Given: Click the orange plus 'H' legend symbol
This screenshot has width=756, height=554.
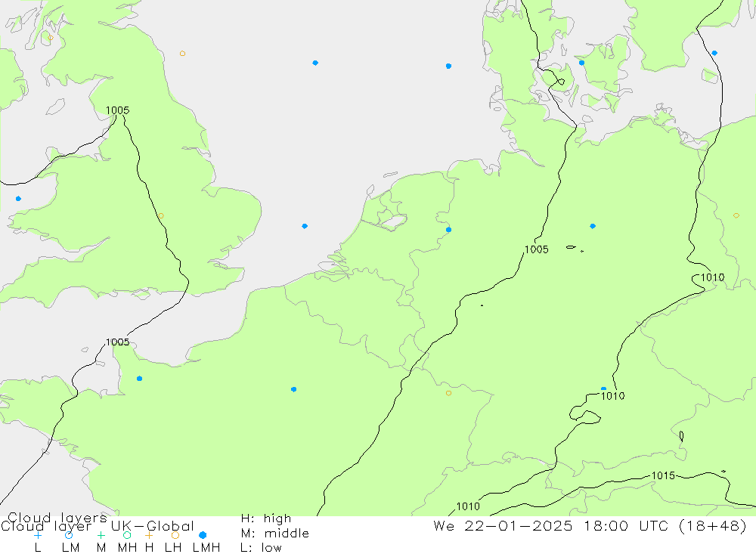Looking at the screenshot, I should [149, 535].
